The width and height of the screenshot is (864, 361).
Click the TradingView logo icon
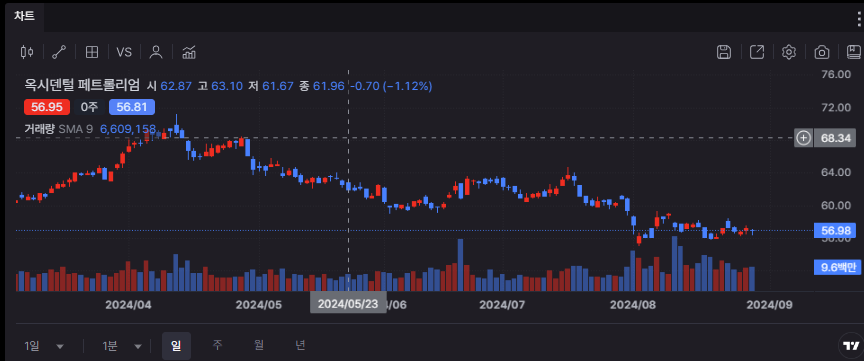pyautogui.click(x=851, y=346)
